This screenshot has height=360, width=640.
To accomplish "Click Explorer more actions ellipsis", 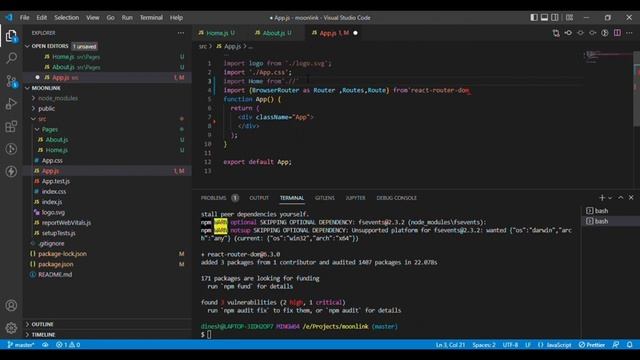I will pos(181,33).
